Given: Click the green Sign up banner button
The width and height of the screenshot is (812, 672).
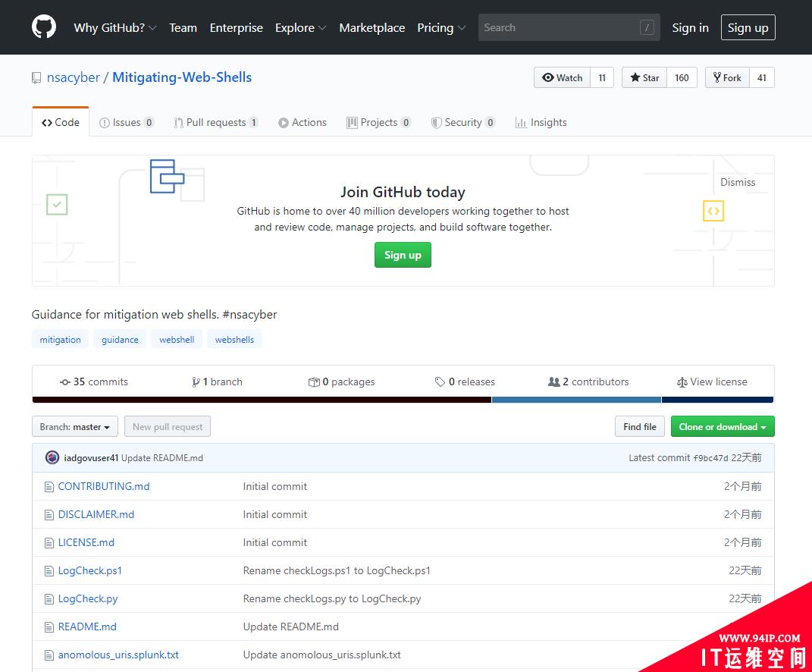Looking at the screenshot, I should pos(403,255).
